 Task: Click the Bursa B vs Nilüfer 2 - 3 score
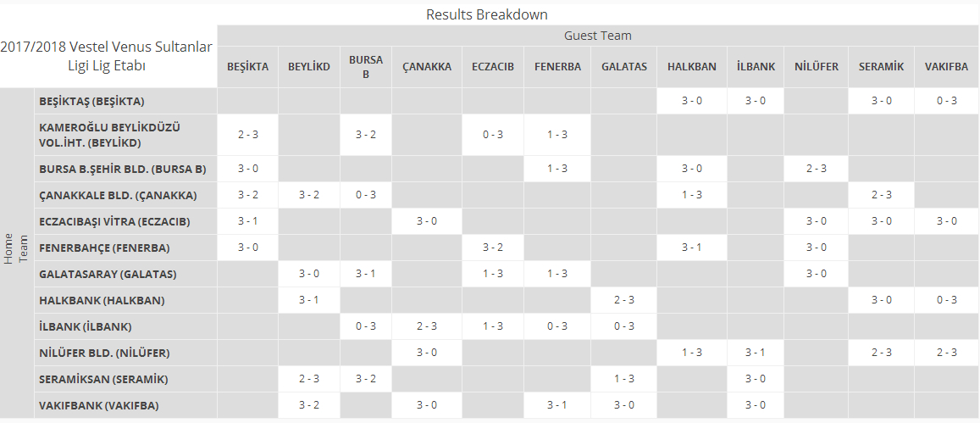816,169
